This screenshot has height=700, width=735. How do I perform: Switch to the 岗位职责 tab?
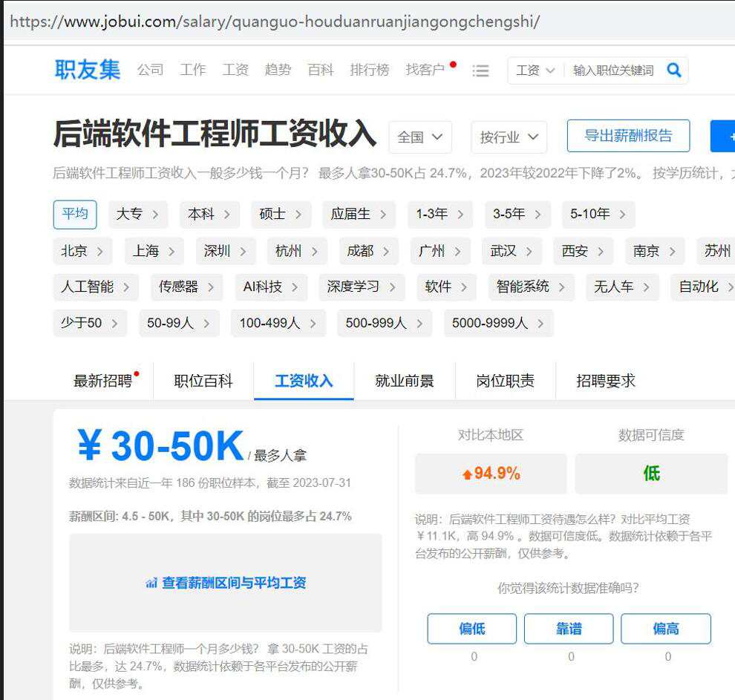coord(506,382)
